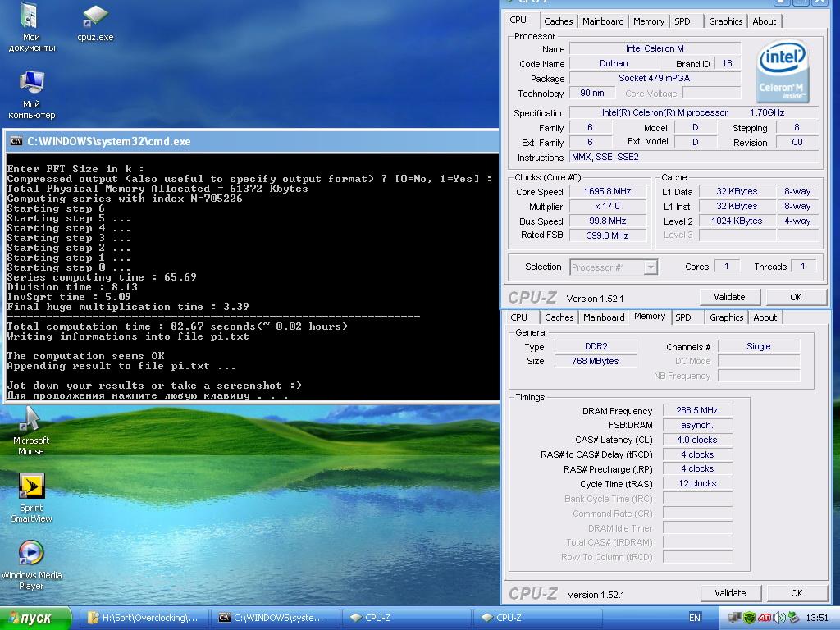Click the empty Core Voltage field
The height and width of the screenshot is (630, 840).
(711, 94)
